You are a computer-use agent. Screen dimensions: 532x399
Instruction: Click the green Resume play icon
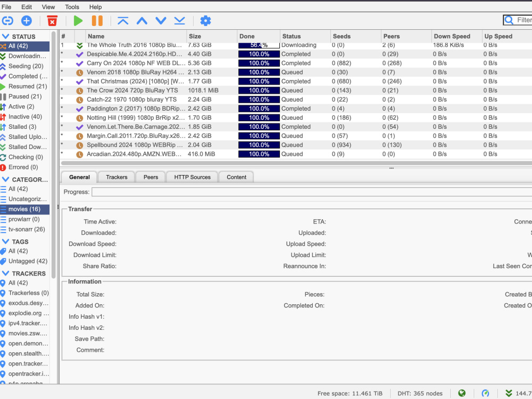click(x=78, y=21)
